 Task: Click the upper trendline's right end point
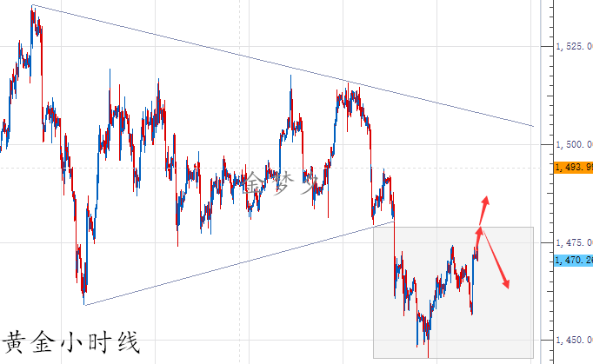click(x=532, y=126)
